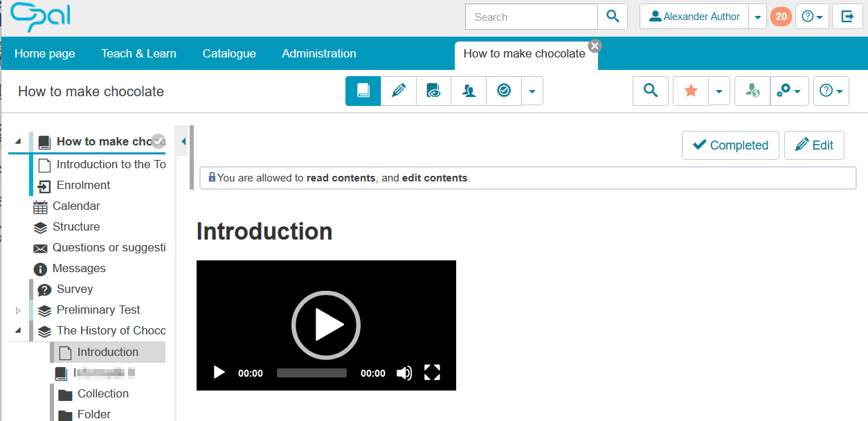Switch to the Teach & Learn tab
The height and width of the screenshot is (421, 868).
(138, 53)
